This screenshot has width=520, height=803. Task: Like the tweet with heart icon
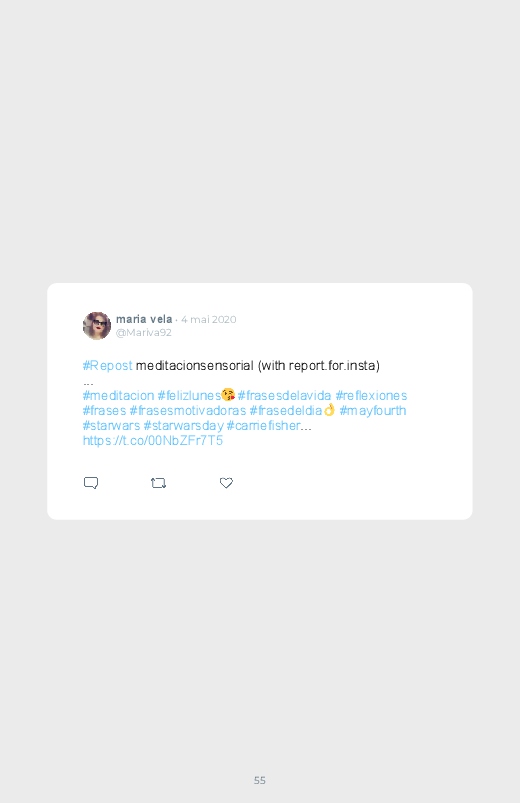[x=226, y=483]
